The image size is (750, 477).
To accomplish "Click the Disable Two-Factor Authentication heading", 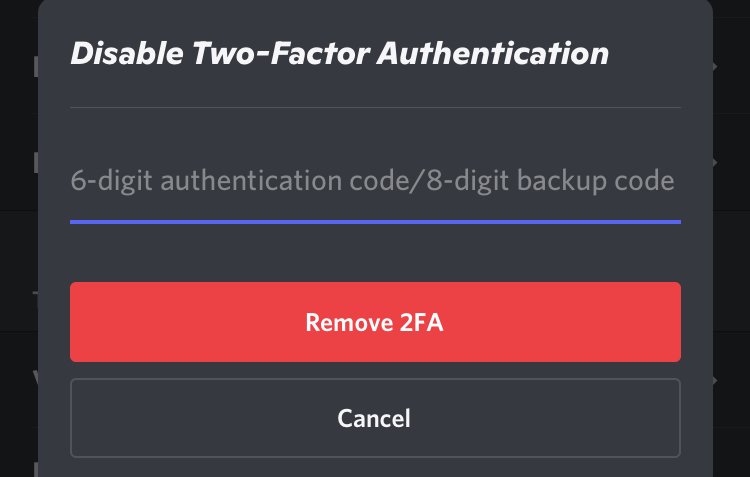I will (x=340, y=53).
